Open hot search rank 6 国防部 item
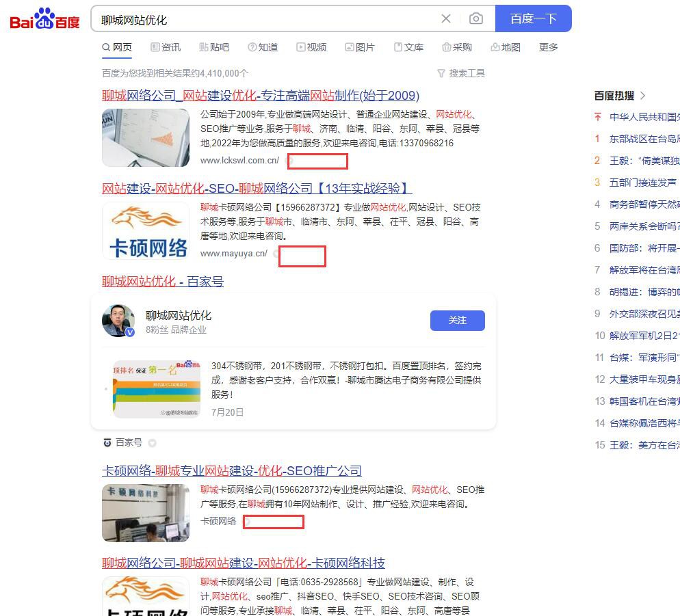Screen dimensions: 680x616 [644, 248]
